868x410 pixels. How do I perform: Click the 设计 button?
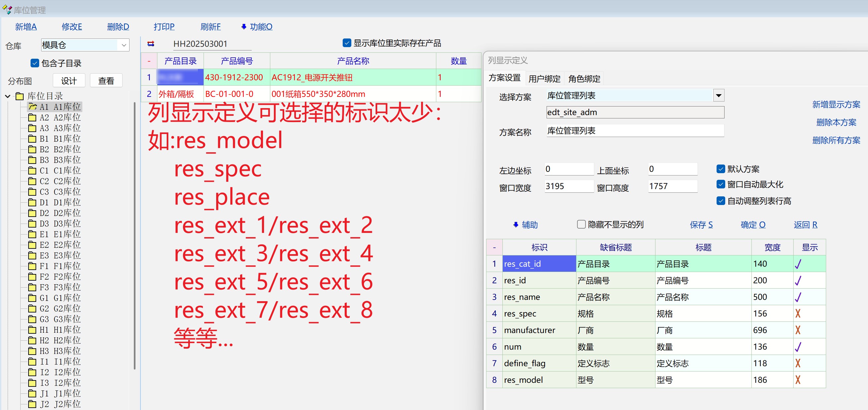coord(69,81)
